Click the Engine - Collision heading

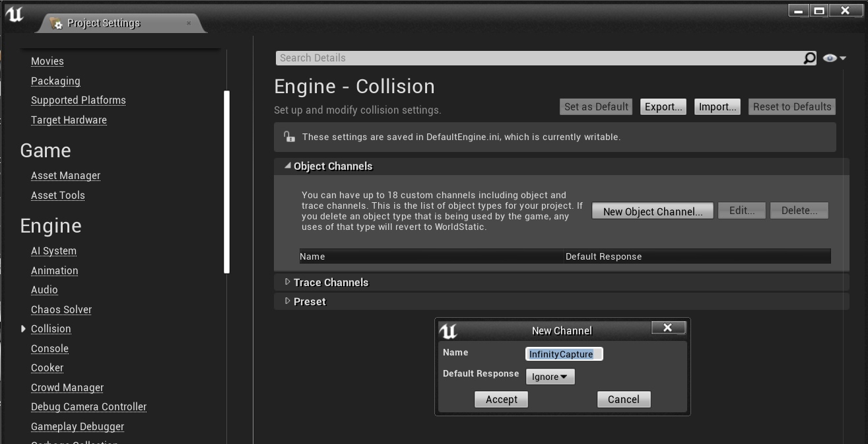(354, 87)
